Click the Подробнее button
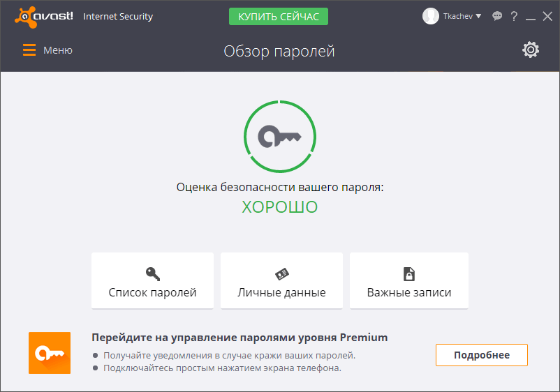Screen dimensions: 560x392 tap(482, 355)
